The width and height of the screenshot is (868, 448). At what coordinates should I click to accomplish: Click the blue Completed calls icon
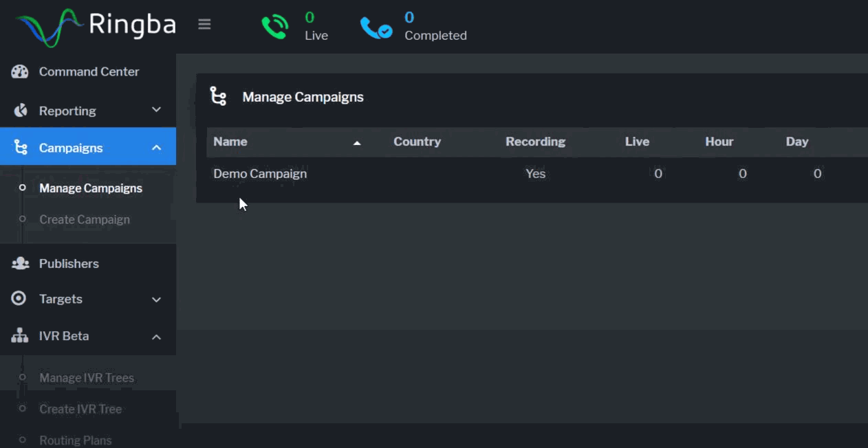(x=376, y=25)
